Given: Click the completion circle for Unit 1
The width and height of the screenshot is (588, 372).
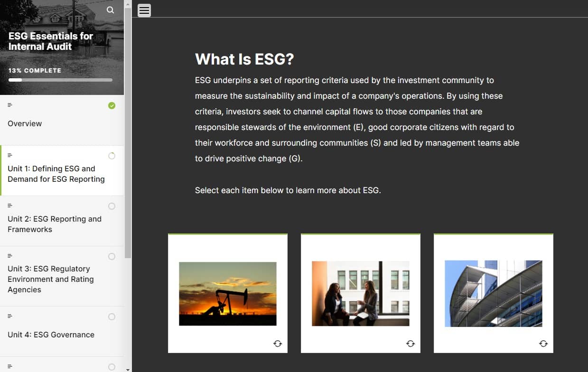Looking at the screenshot, I should pos(112,156).
